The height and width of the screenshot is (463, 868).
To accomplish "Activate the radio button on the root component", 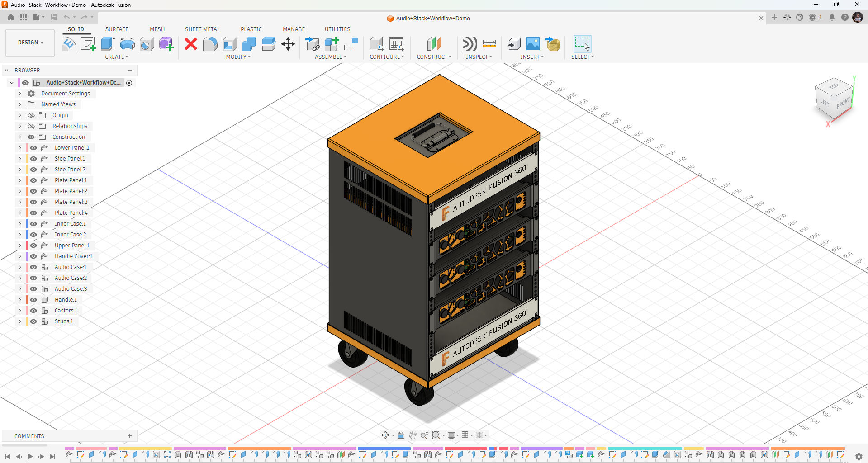I will pos(129,83).
